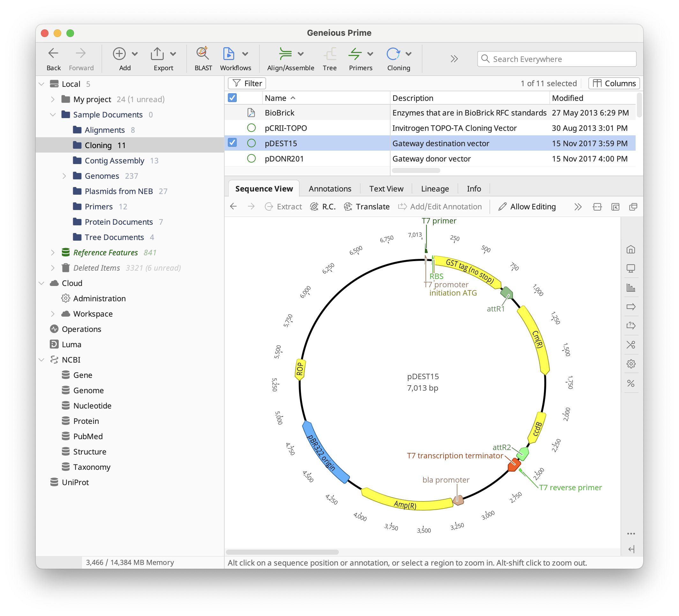Click the Align/Assemble icon
Screen dimensions: 679x616
[x=285, y=54]
